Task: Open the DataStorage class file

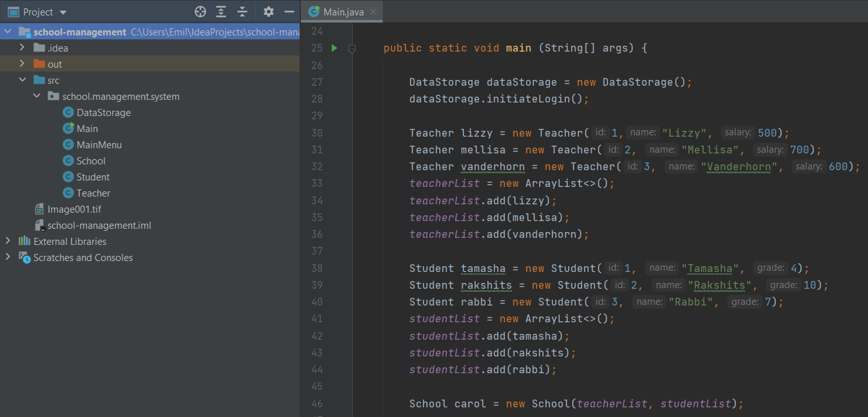Action: [103, 113]
